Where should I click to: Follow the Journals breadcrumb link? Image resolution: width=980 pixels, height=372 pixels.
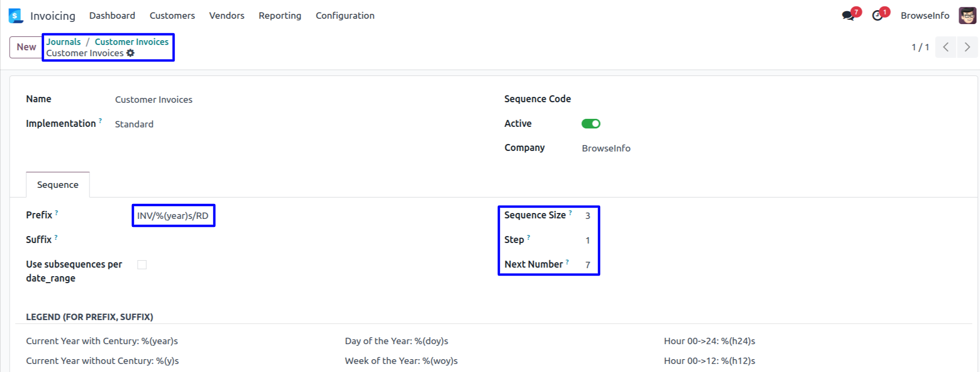63,42
